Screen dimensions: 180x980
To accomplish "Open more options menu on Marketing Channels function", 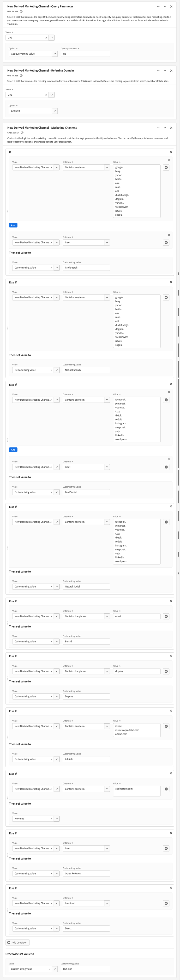I will pos(159,128).
